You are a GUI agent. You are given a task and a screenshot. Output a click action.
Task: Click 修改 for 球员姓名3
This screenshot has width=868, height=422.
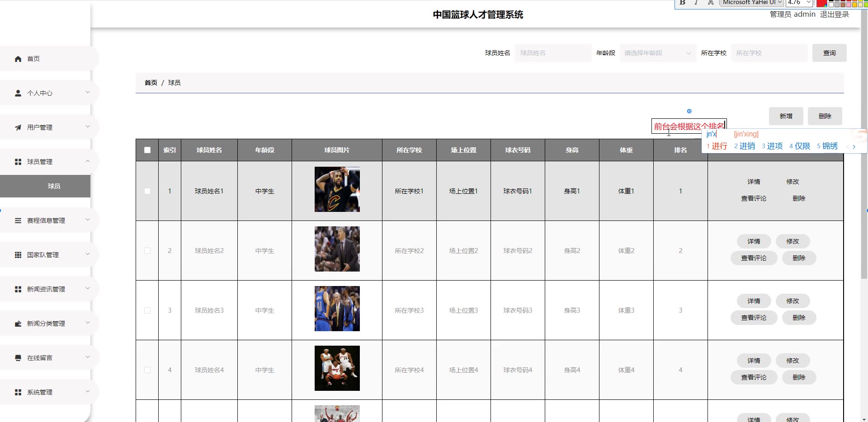click(x=793, y=301)
